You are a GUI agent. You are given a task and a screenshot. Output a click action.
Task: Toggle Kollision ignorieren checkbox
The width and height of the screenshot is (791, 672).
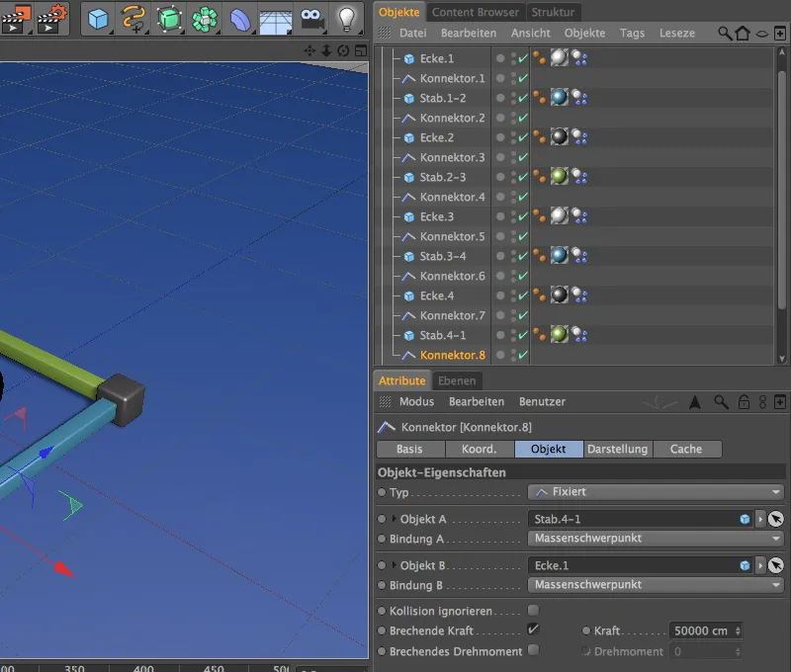coord(533,611)
